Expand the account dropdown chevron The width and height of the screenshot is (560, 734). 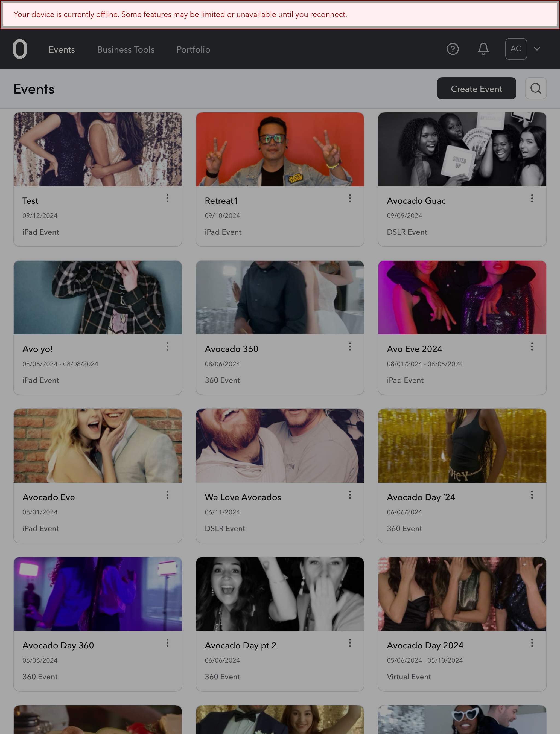(x=537, y=49)
